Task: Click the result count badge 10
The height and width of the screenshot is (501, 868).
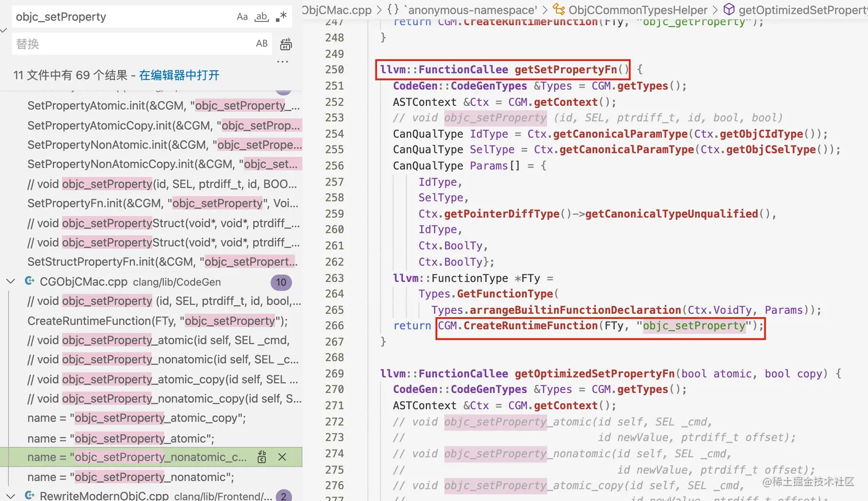Action: pyautogui.click(x=281, y=282)
